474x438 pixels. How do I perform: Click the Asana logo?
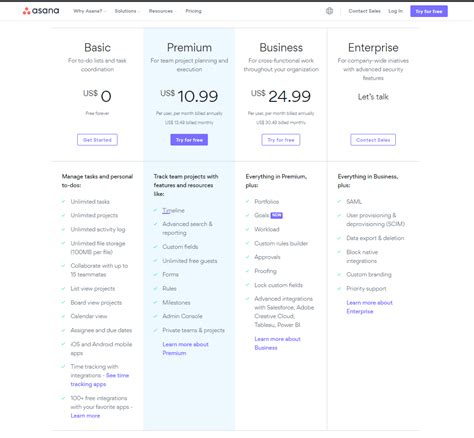coord(41,11)
